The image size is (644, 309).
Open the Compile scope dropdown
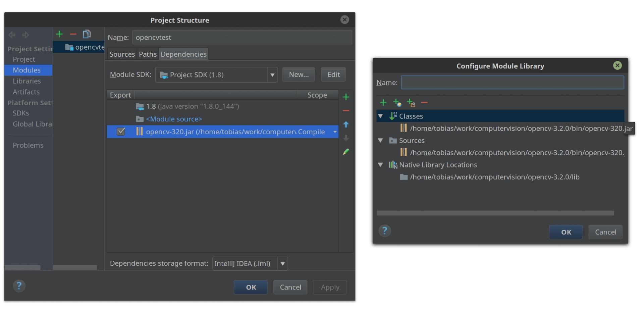click(334, 132)
